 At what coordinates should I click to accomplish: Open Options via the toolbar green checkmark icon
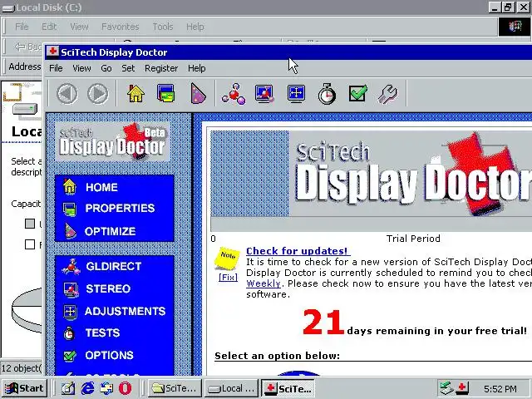(x=358, y=93)
